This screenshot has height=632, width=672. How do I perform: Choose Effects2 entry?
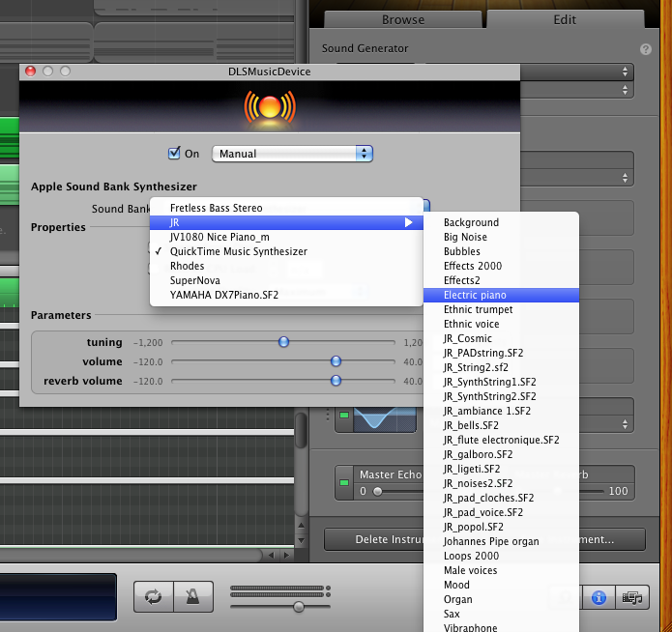click(x=501, y=280)
